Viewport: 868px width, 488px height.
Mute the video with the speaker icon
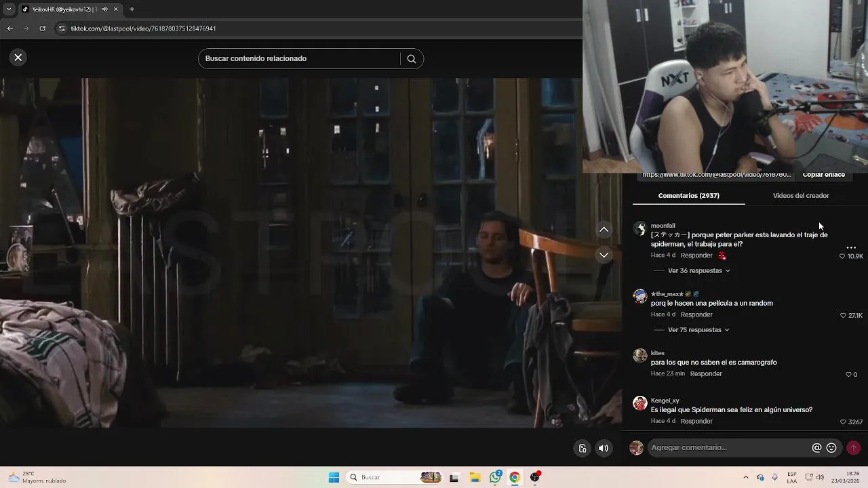(604, 448)
